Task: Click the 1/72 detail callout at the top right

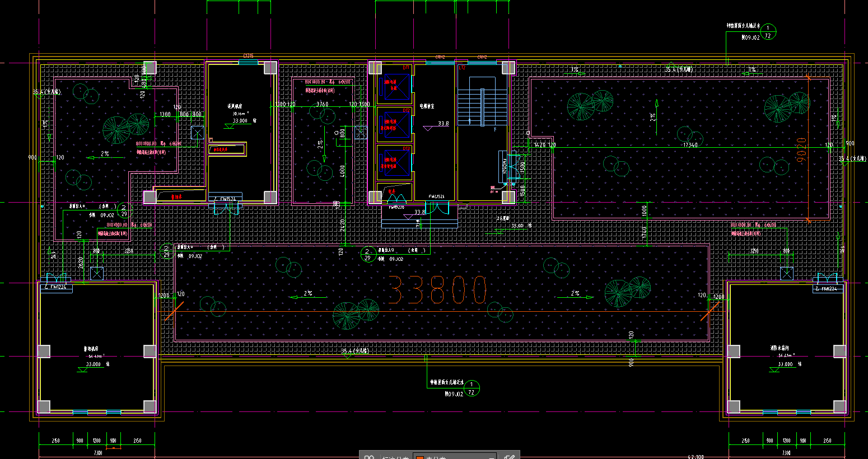Action: click(768, 32)
